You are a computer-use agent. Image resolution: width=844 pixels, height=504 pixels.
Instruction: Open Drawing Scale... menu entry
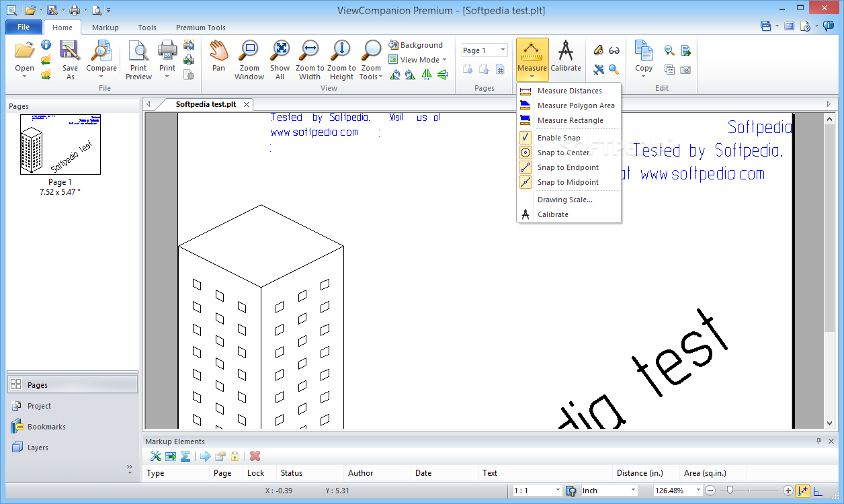pos(568,200)
